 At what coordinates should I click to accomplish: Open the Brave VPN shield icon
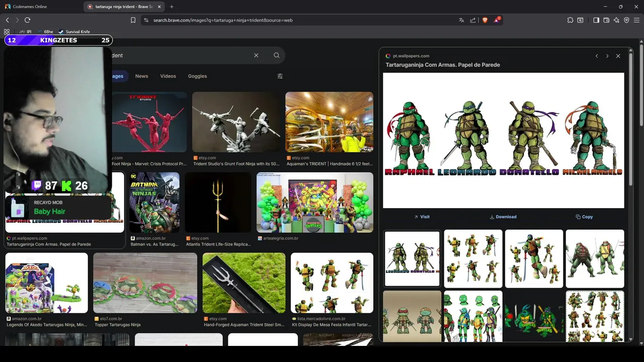pyautogui.click(x=626, y=20)
